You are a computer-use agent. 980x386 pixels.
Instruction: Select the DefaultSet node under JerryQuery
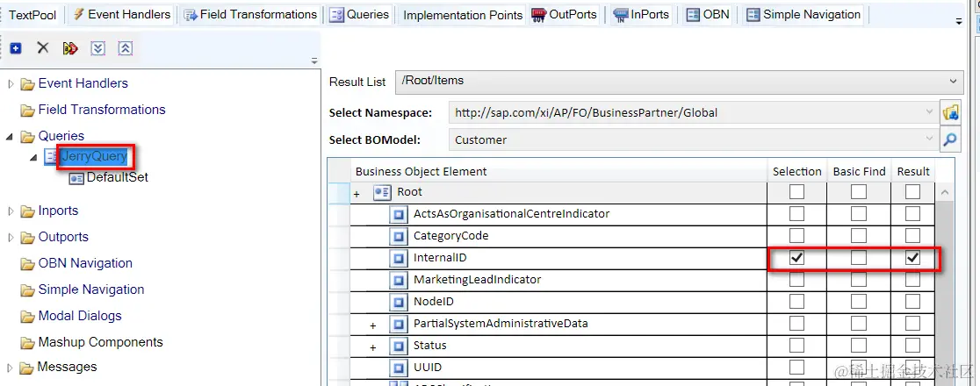[x=117, y=177]
